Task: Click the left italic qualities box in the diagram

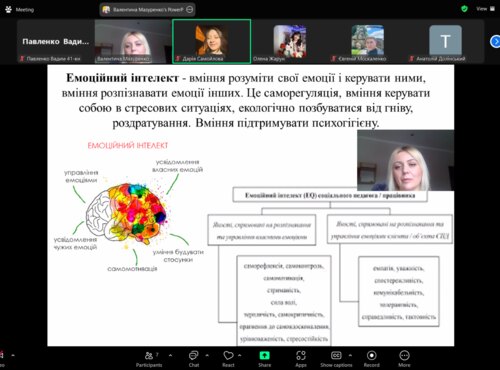Action: tap(262, 231)
